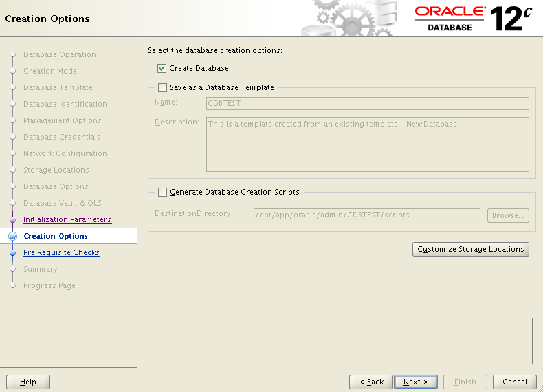
Task: Click Summary step label
Action: point(40,269)
